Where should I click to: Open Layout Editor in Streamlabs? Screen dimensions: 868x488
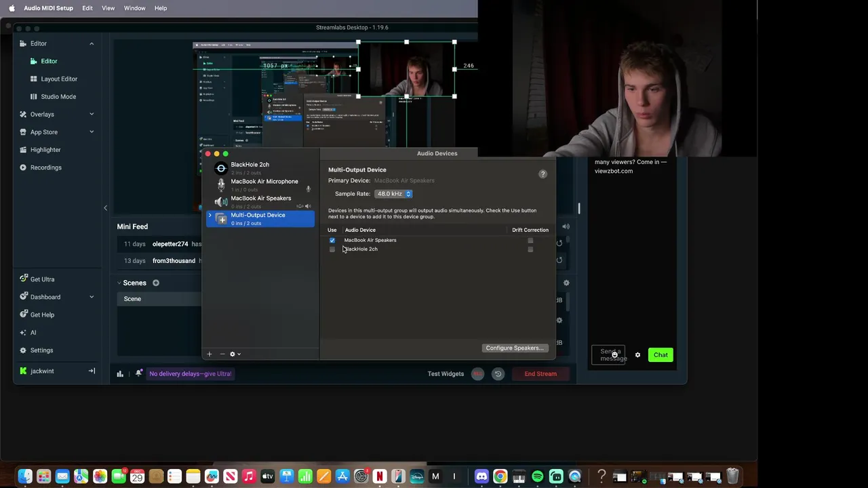click(x=59, y=79)
